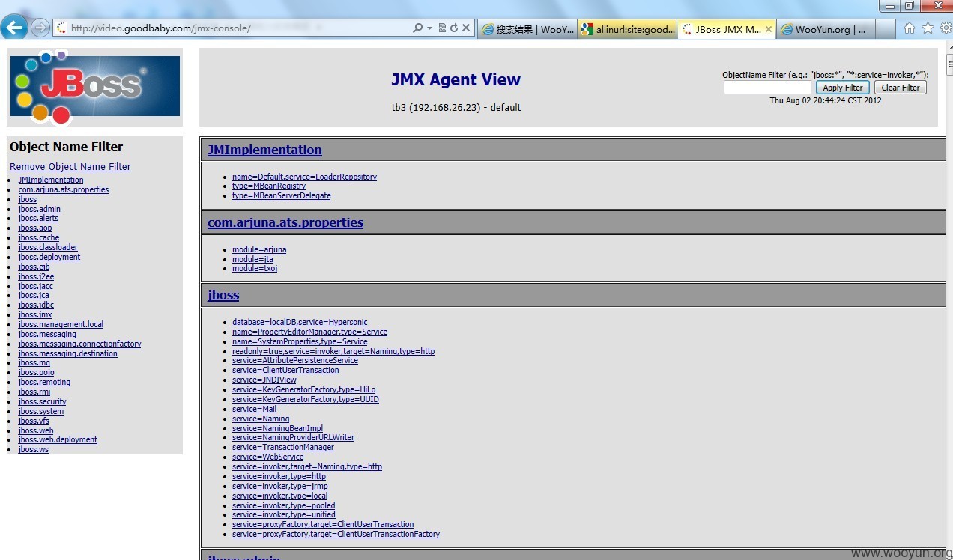
Task: Open service=Mail MBean link
Action: click(254, 409)
